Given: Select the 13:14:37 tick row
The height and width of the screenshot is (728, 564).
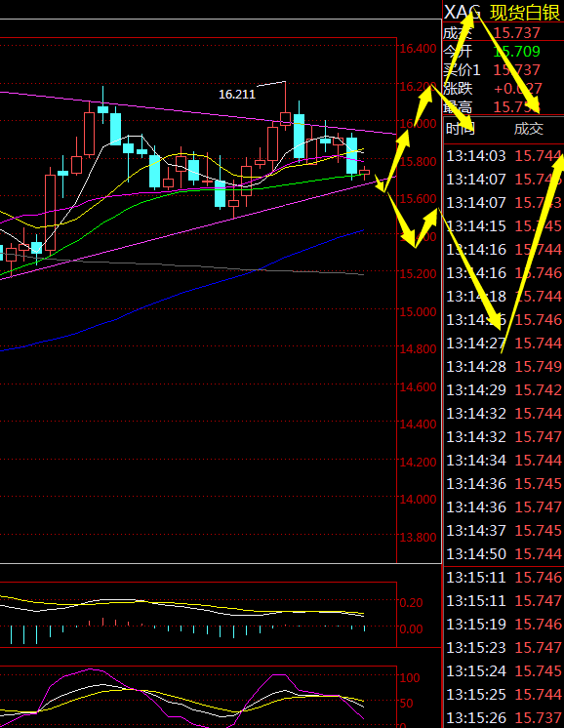Looking at the screenshot, I should coord(504,530).
